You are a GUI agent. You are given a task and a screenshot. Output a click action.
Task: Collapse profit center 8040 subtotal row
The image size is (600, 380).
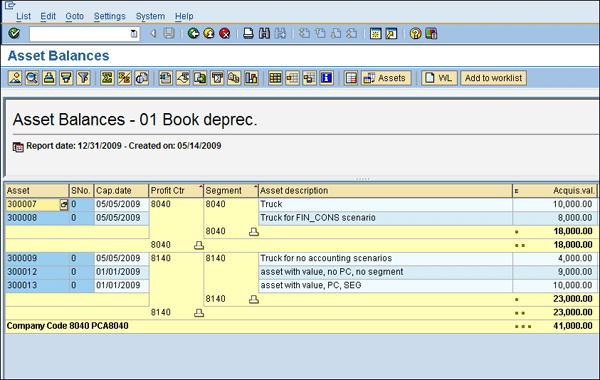[199, 245]
